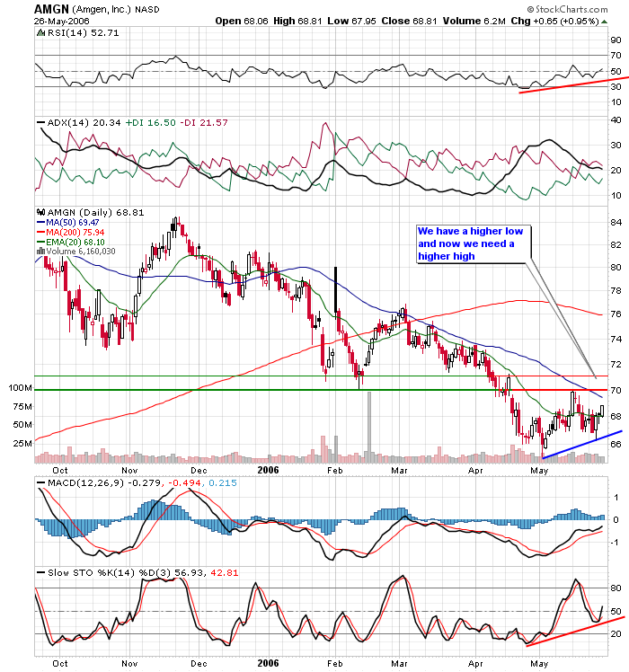
Task: Select the blue line swatch before MA(50)
Action: click(41, 223)
